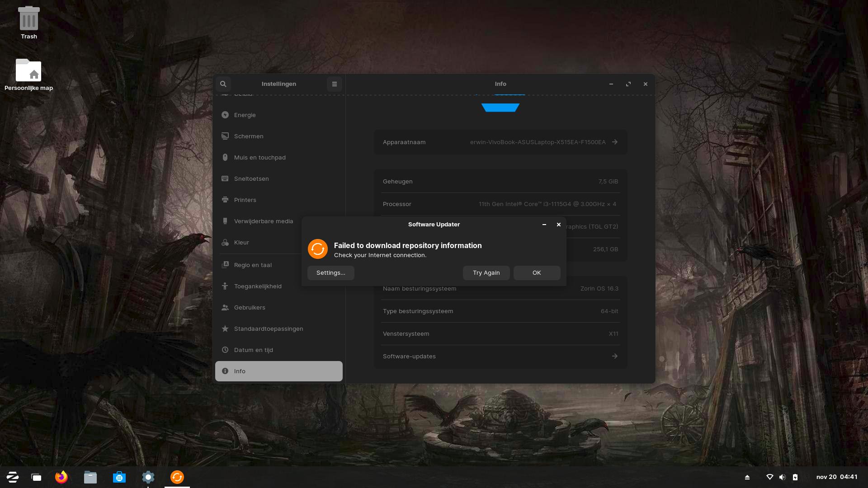Open the Software store from taskbar

pos(119,477)
